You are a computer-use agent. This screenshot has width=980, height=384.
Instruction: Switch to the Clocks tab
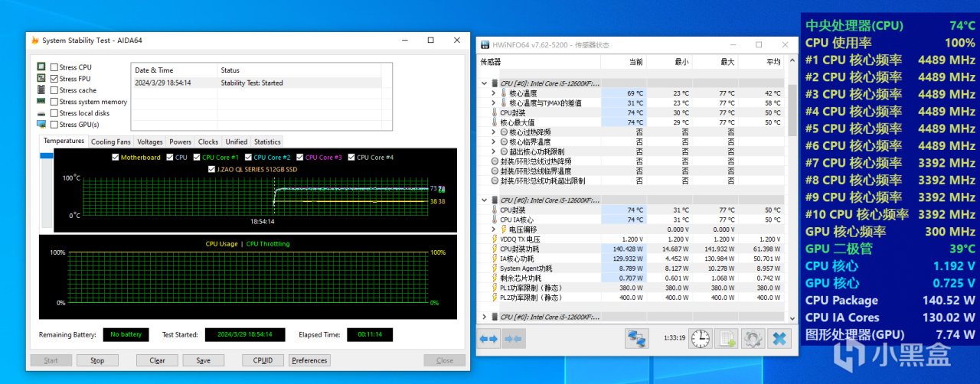tap(208, 142)
